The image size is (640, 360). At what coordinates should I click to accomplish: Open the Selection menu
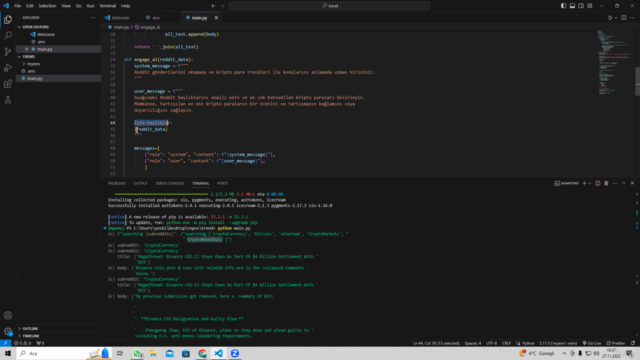[x=47, y=6]
